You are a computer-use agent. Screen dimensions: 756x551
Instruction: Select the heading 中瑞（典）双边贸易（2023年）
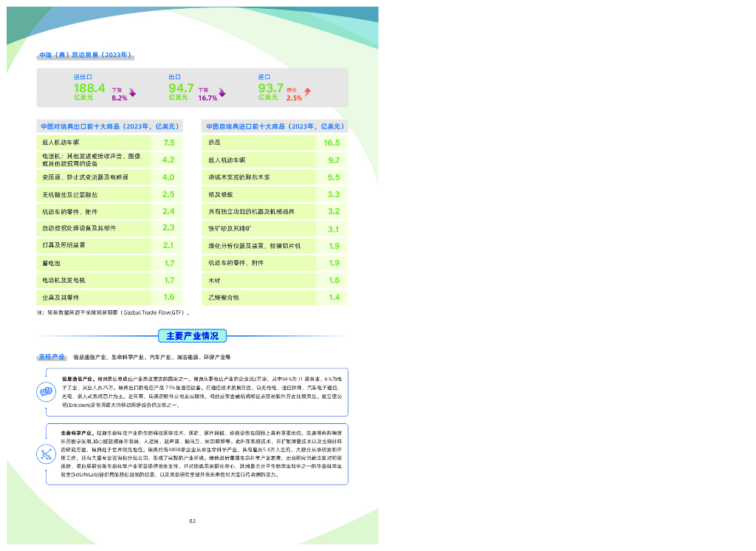[x=86, y=55]
